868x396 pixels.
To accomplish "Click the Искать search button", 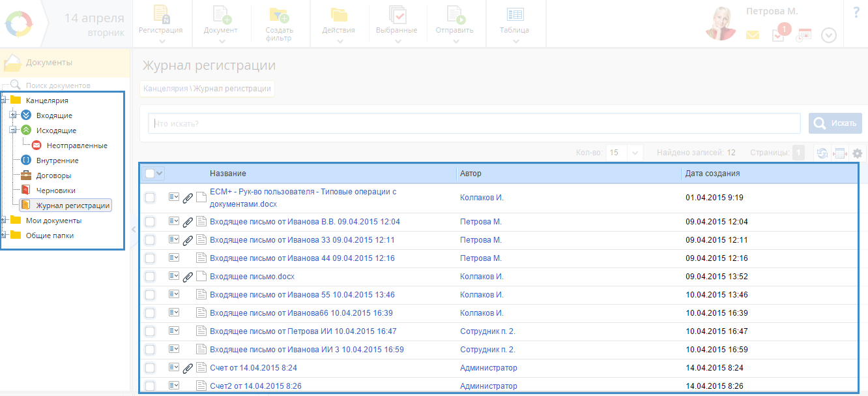I will 835,123.
